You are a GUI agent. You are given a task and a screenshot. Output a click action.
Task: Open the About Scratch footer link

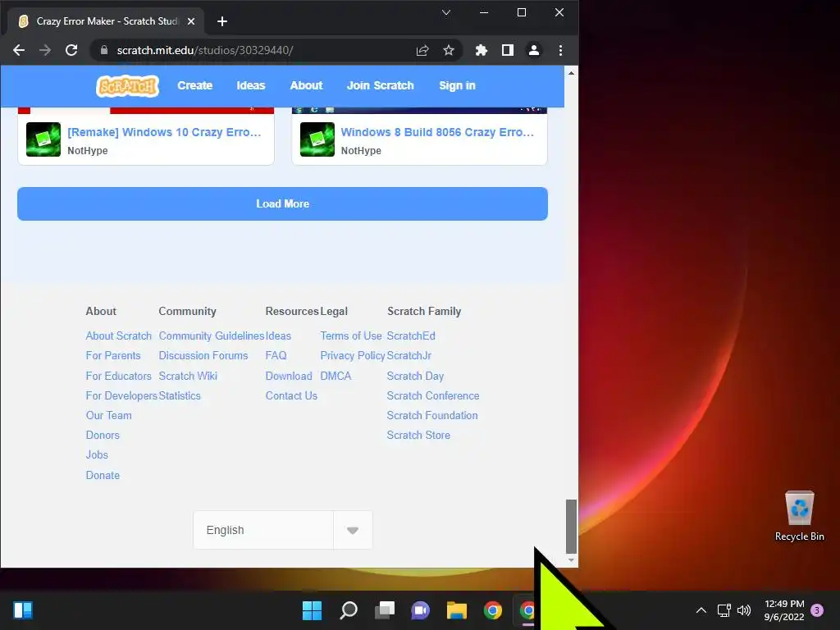118,336
